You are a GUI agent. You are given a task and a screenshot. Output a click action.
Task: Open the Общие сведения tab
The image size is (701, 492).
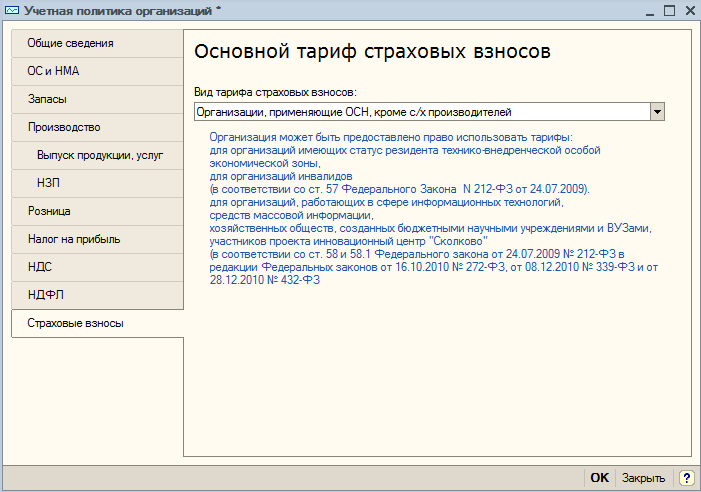(97, 43)
